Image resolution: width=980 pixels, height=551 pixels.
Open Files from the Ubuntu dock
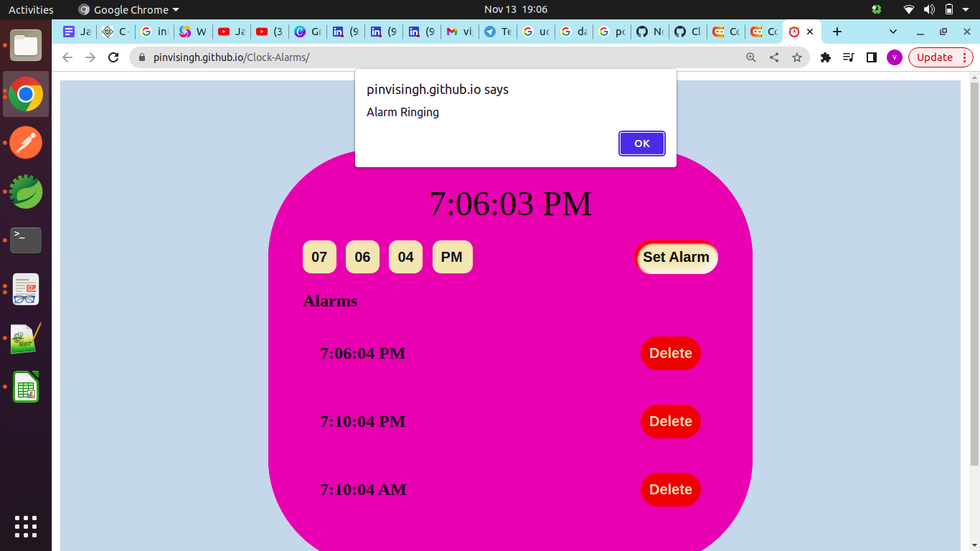tap(26, 46)
